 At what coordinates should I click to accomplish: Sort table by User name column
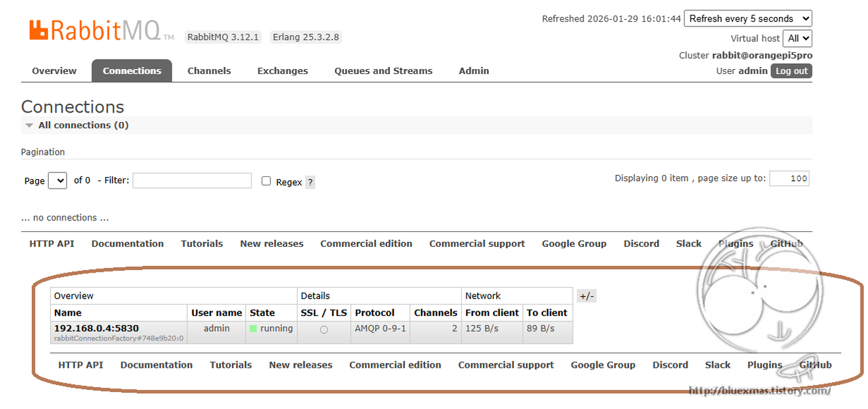pos(216,313)
